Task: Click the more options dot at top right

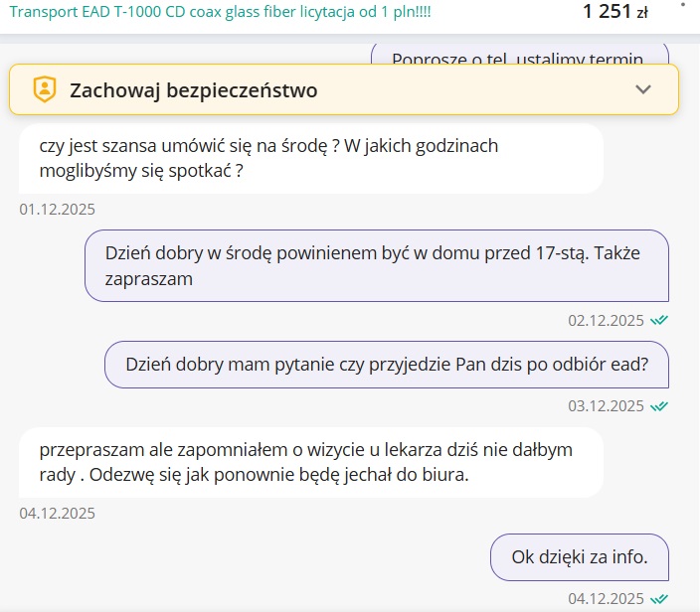Action: (682, 4)
